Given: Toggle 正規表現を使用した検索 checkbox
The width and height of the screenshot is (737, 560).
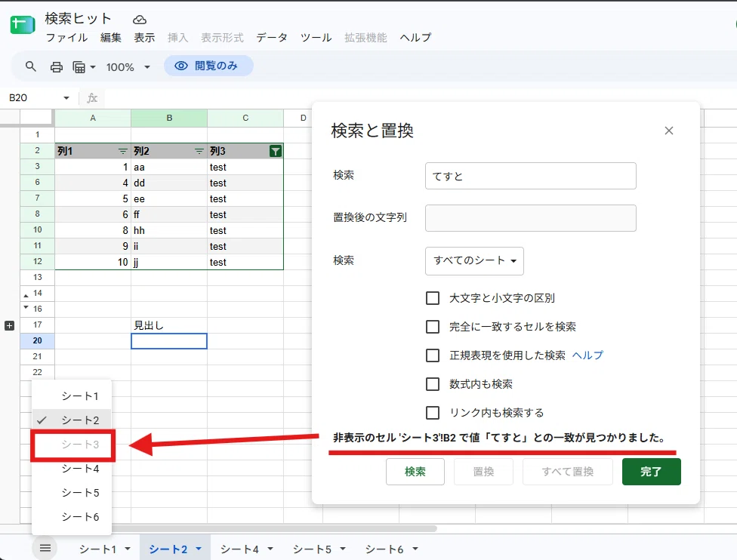Looking at the screenshot, I should tap(433, 355).
